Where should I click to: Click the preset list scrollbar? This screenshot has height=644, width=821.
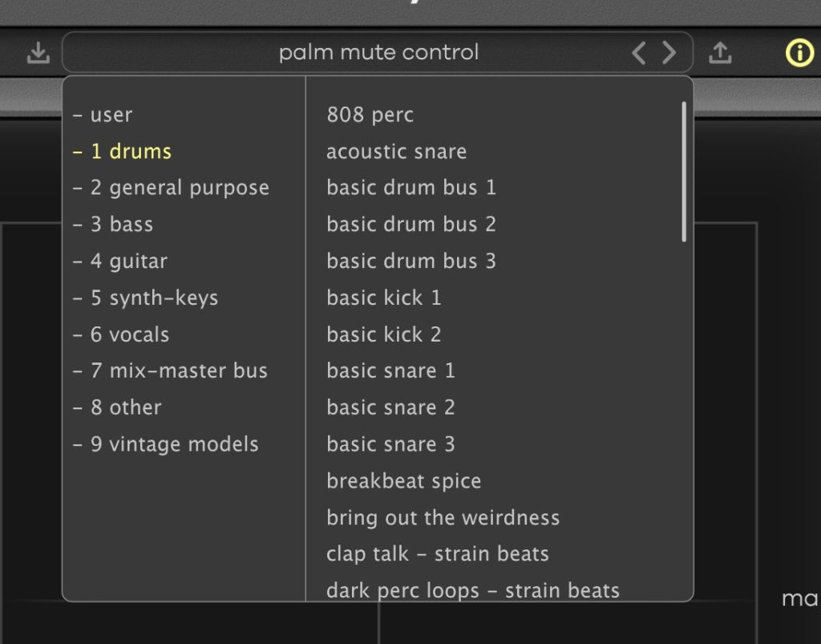(x=684, y=171)
